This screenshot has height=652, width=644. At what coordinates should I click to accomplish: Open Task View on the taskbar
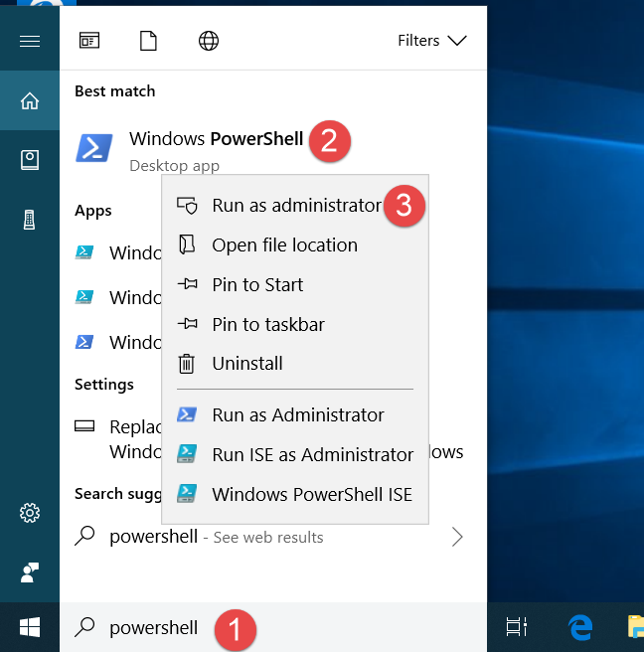[517, 627]
